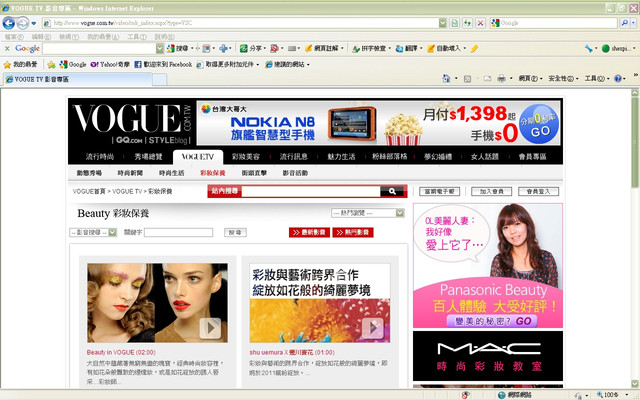Click the 動態秀場 sub-navigation link
Image resolution: width=640 pixels, height=400 pixels.
coord(89,173)
